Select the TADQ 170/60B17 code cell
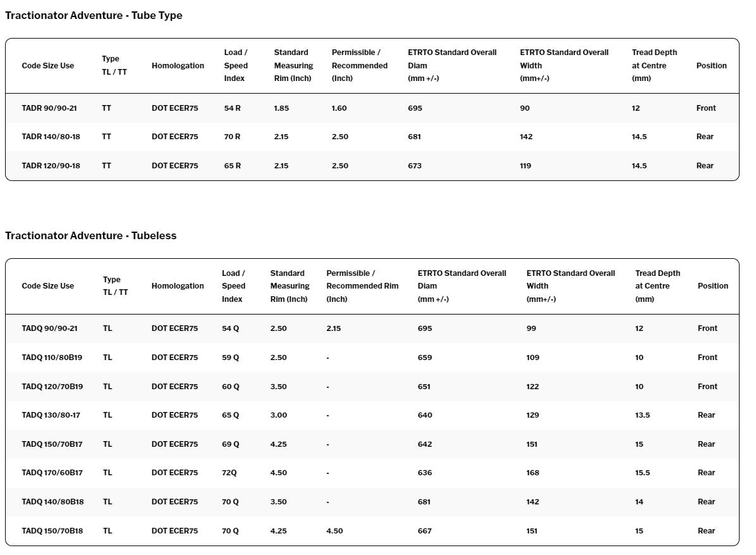This screenshot has width=756, height=555. (x=52, y=473)
